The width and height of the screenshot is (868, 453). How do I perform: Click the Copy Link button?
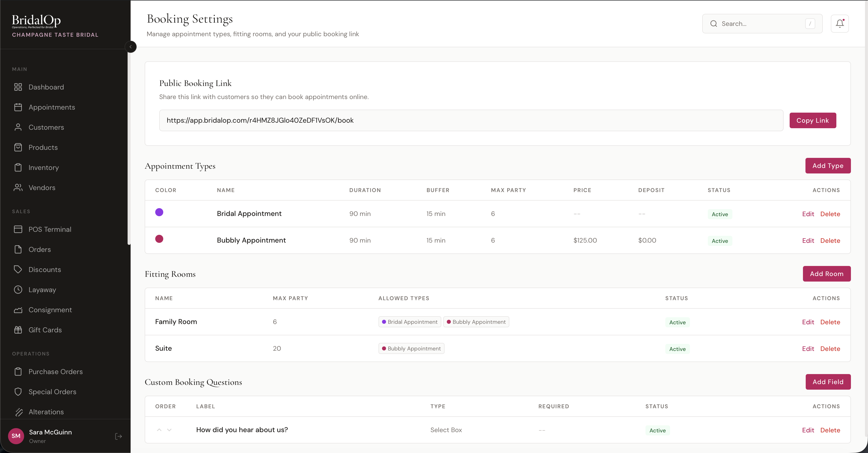pos(812,120)
